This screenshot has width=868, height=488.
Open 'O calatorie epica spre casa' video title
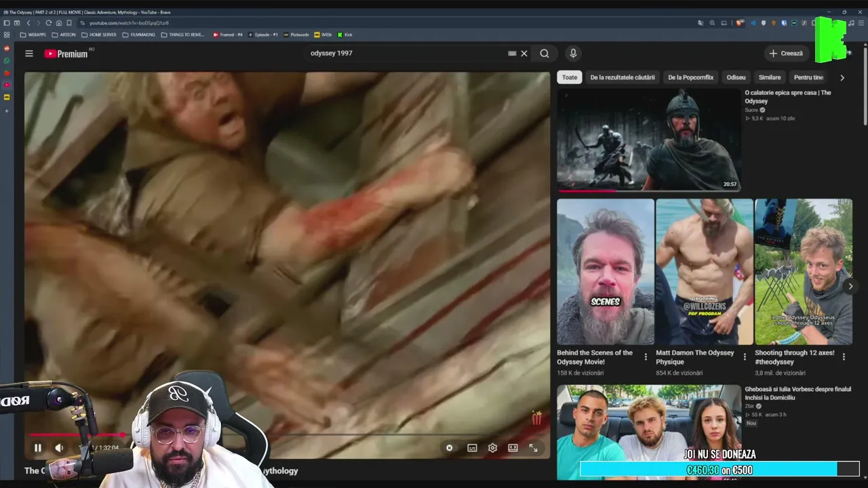pyautogui.click(x=788, y=97)
